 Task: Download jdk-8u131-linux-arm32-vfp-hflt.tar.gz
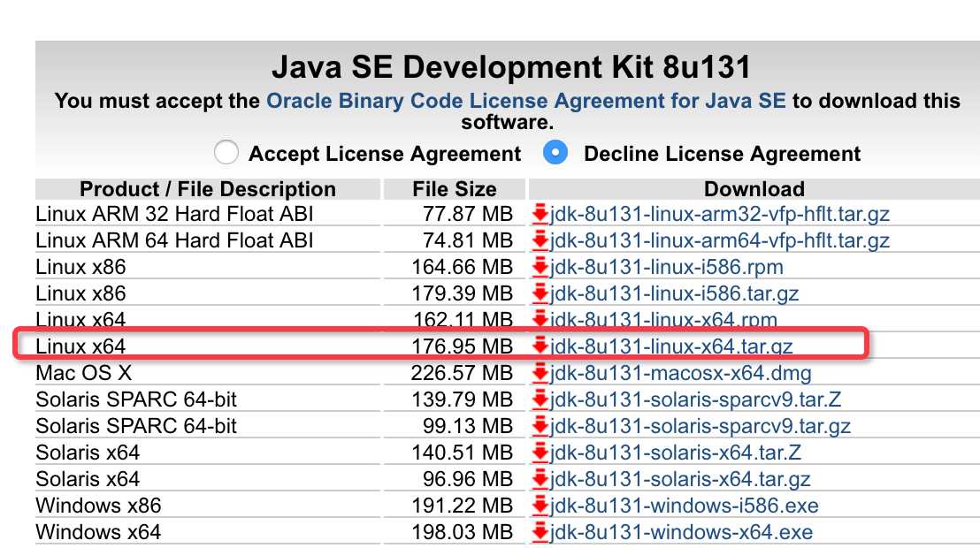tap(719, 214)
